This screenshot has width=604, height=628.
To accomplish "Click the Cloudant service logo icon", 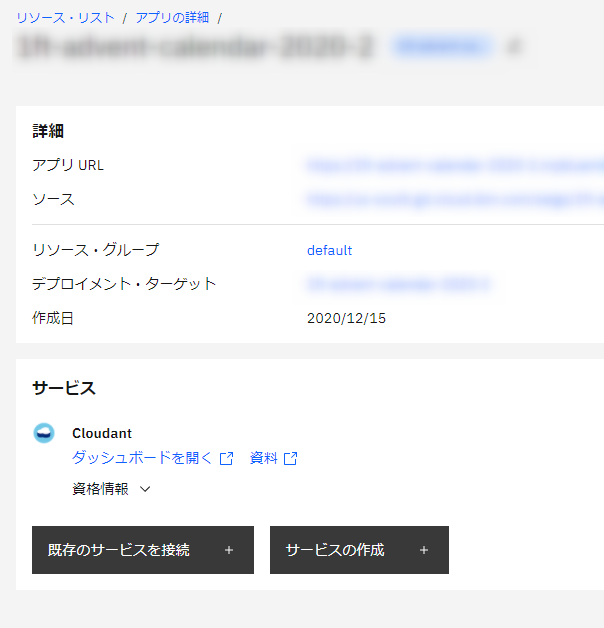I will pyautogui.click(x=44, y=433).
